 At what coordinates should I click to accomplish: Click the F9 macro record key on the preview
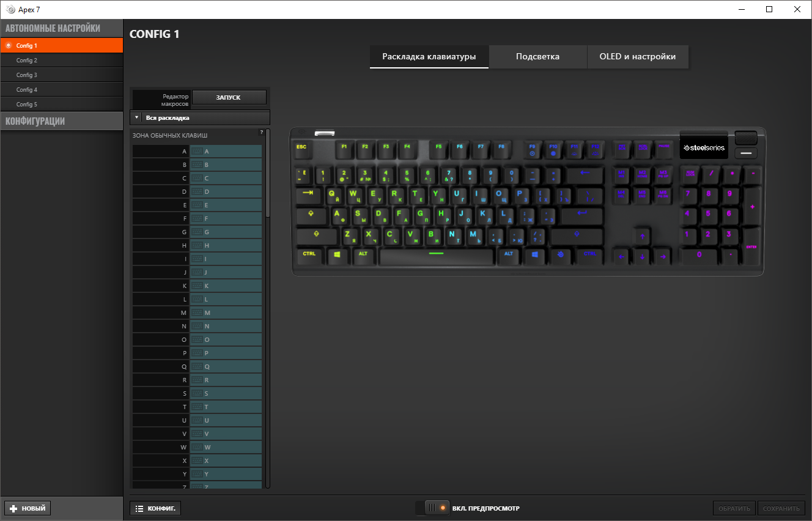pos(531,149)
